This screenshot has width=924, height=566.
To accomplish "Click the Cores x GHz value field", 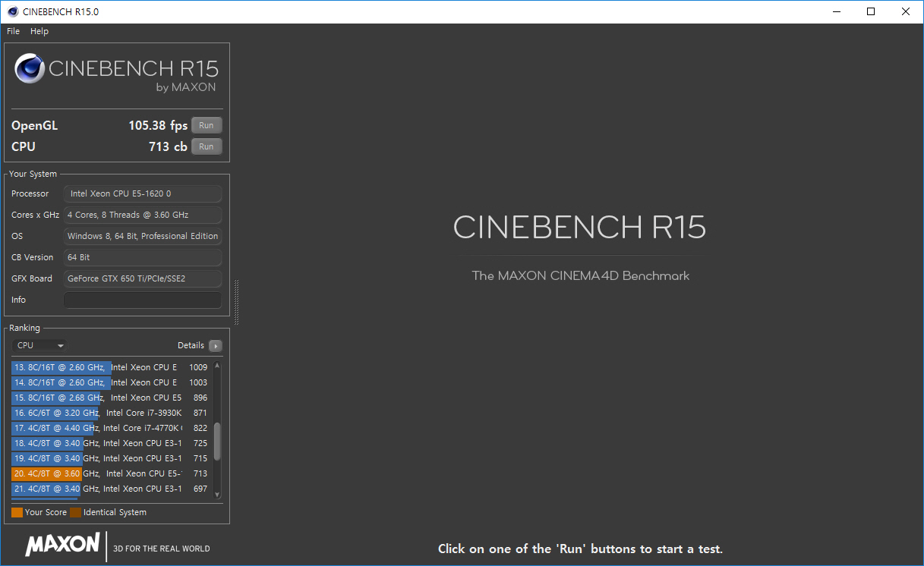I will [143, 215].
